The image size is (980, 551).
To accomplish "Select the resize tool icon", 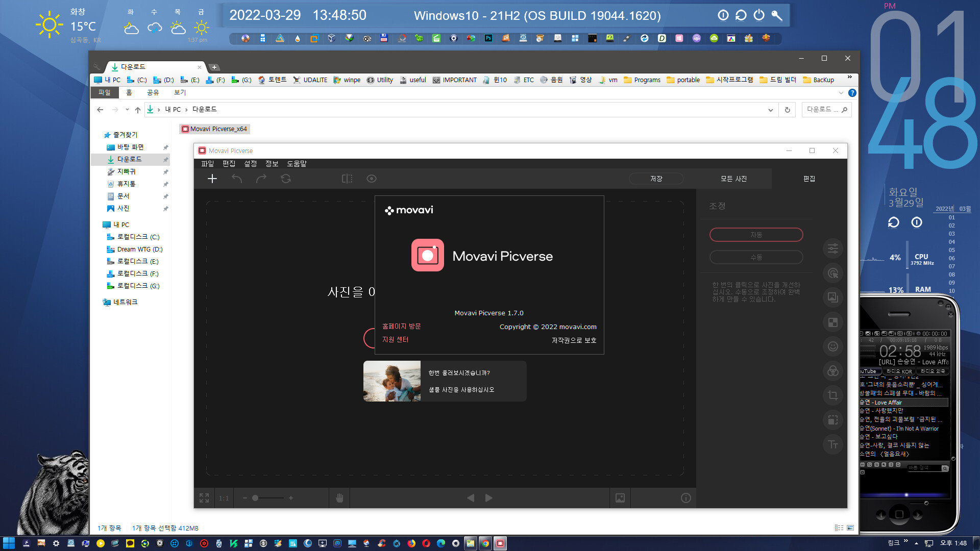I will coord(833,420).
